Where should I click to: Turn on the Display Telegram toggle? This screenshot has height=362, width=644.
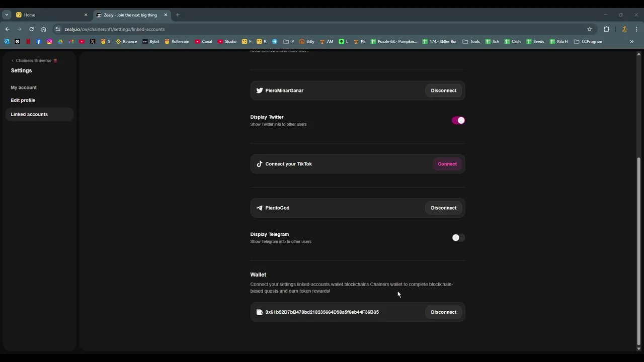pos(458,238)
